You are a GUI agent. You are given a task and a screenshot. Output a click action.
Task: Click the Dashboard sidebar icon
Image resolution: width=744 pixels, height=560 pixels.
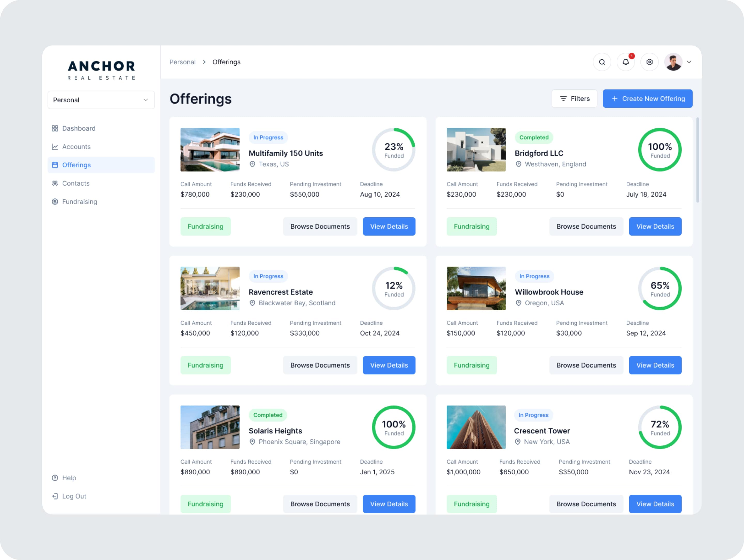point(55,128)
